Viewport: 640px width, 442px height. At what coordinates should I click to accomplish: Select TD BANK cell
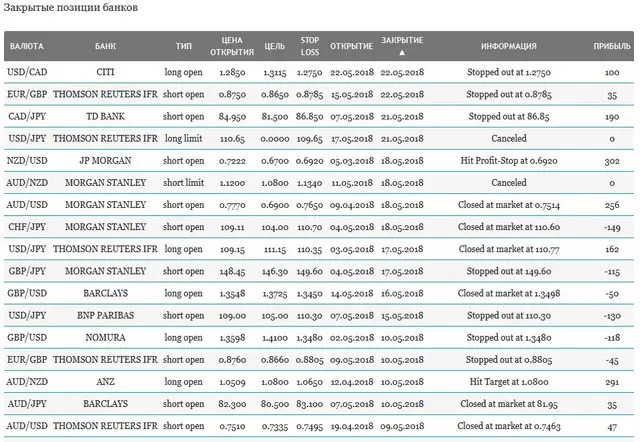coord(105,116)
